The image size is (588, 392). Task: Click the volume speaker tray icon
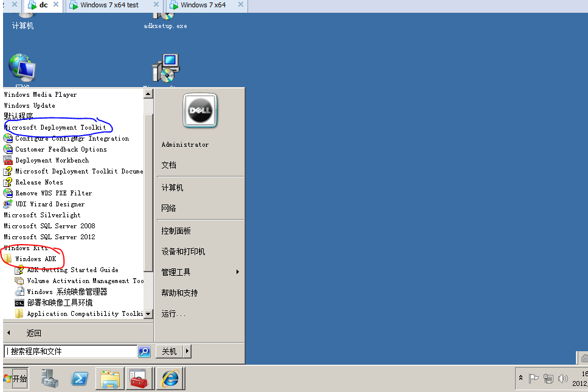(x=562, y=379)
